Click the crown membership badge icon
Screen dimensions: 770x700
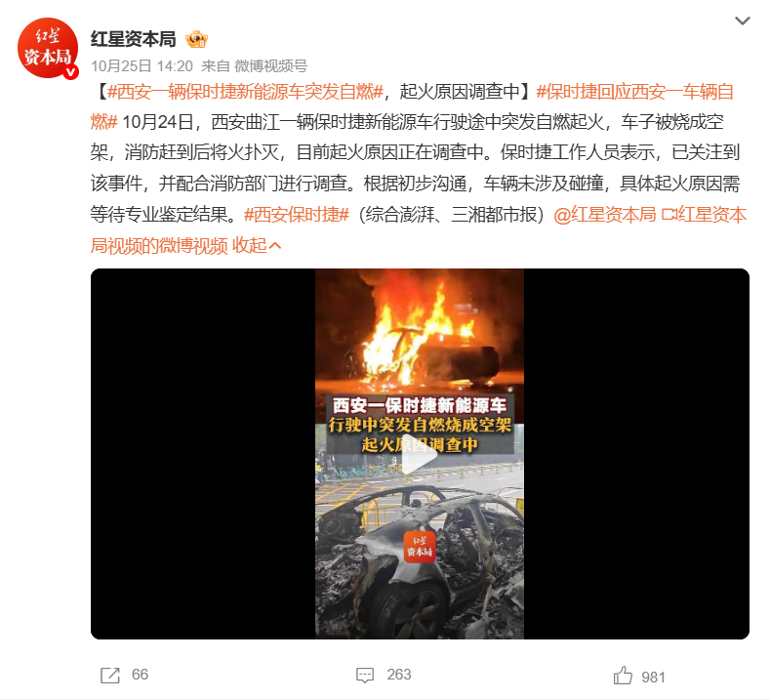(196, 39)
